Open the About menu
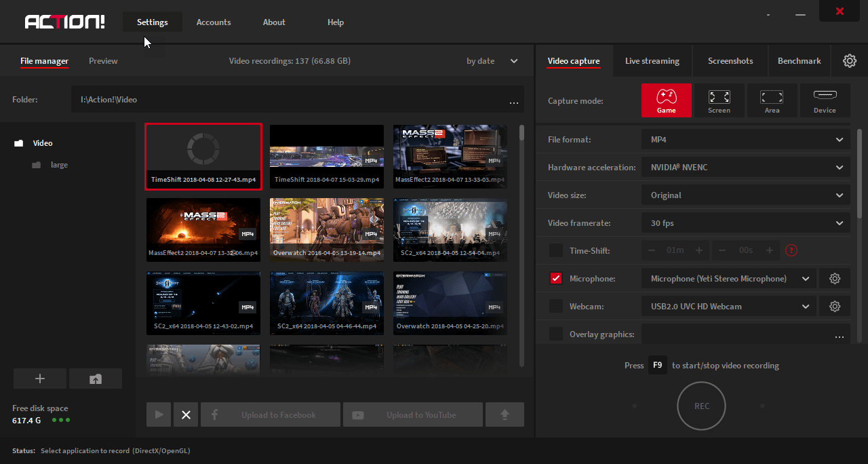The image size is (868, 464). (x=274, y=22)
